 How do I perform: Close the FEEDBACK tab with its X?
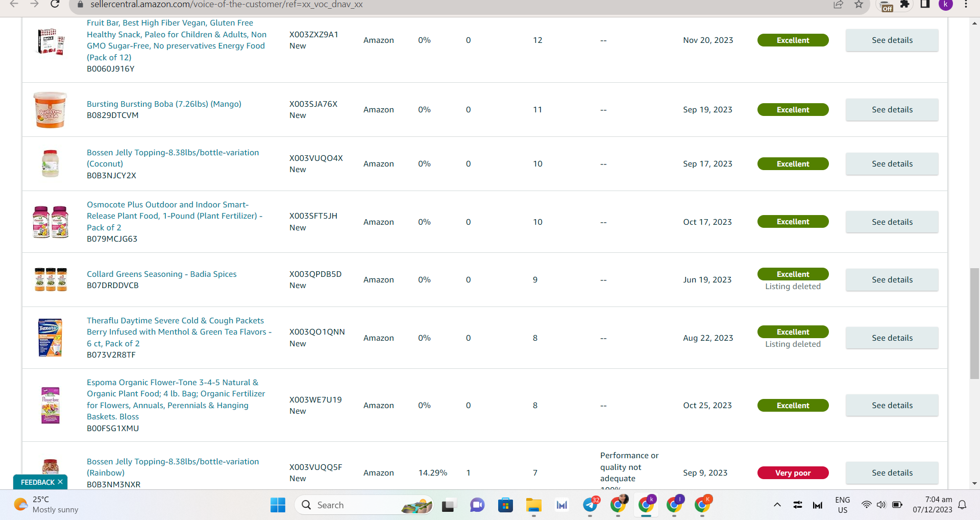coord(60,482)
